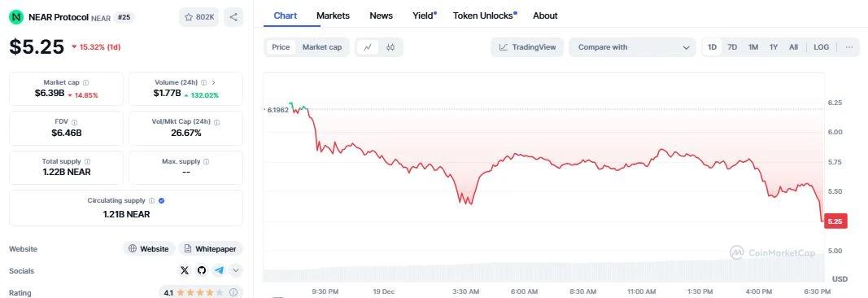Switch to the Markets tab
Viewport: 868px width, 298px height.
(x=333, y=15)
